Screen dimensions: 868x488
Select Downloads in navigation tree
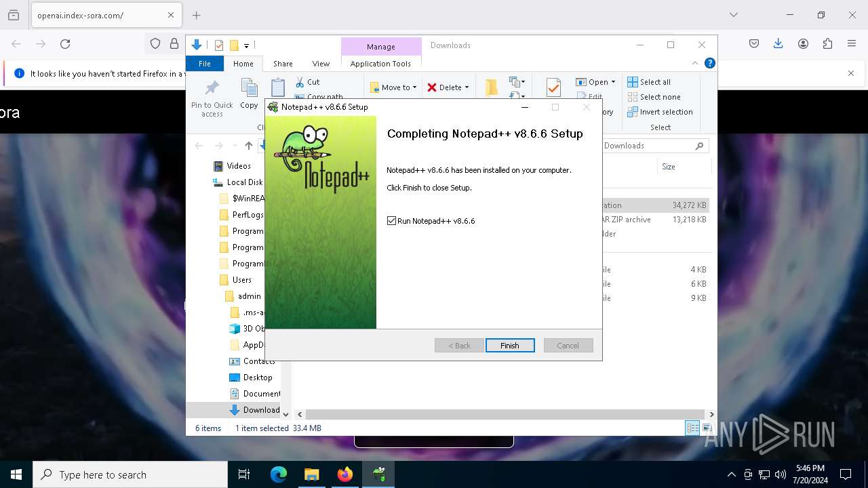point(255,410)
